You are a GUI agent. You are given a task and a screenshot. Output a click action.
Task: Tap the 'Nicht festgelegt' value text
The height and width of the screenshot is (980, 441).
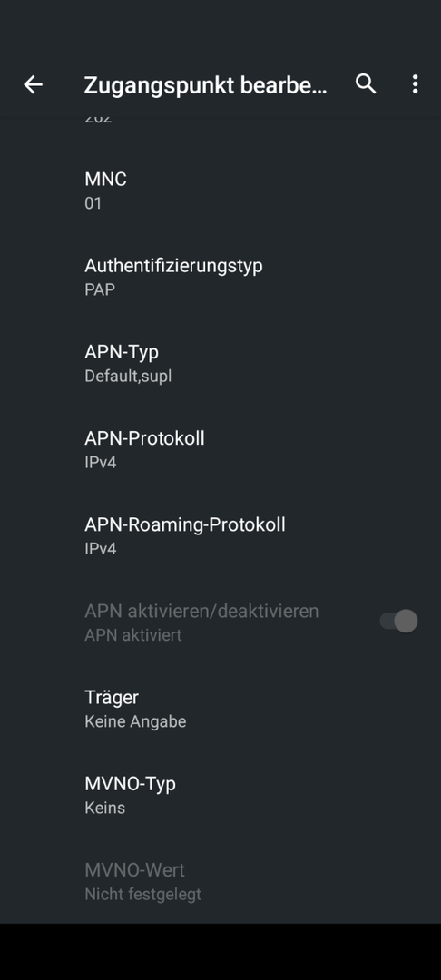coord(143,894)
